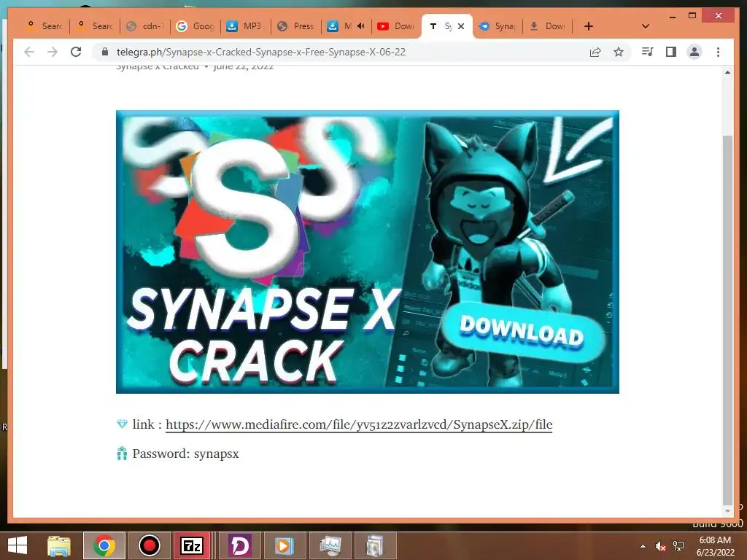Open 7-Zip from the taskbar
Viewport: 747px width, 560px height.
192,545
